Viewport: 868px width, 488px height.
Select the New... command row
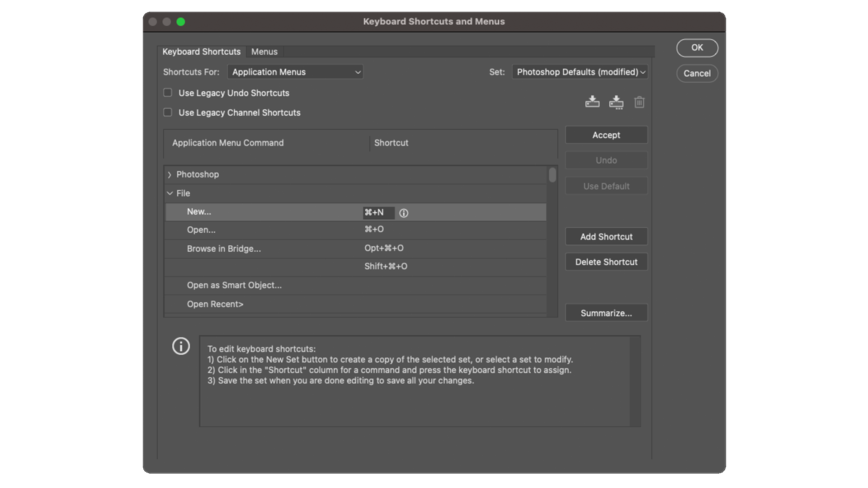coord(356,212)
